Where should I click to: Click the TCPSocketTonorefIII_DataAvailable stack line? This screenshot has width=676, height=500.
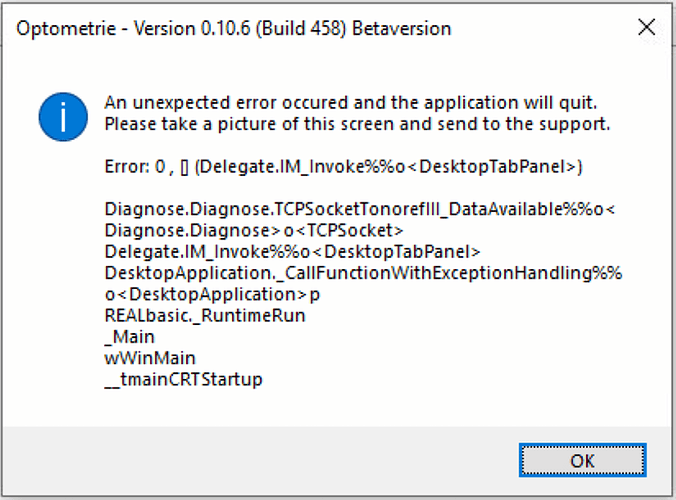pos(360,209)
